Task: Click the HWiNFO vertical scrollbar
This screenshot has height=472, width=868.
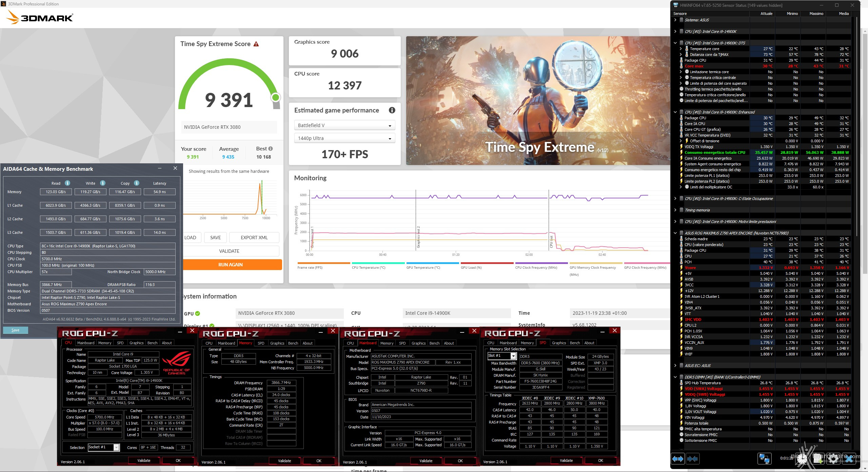Action: (x=857, y=127)
